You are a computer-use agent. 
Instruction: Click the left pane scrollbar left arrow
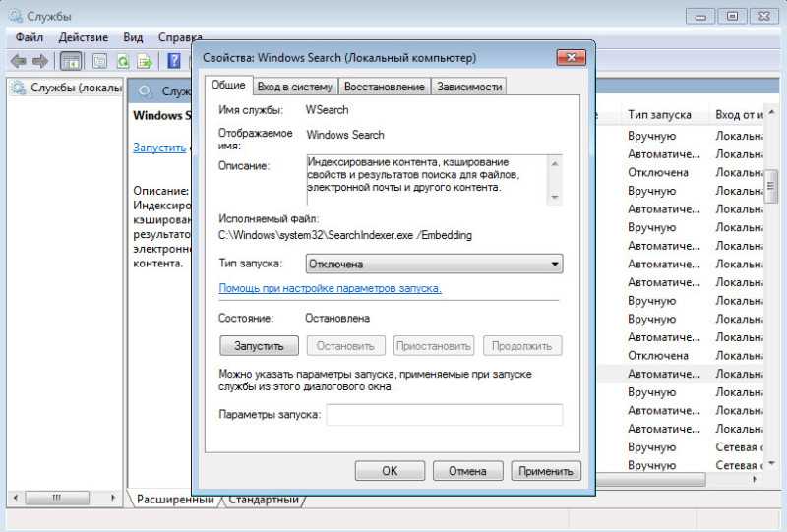(16, 498)
